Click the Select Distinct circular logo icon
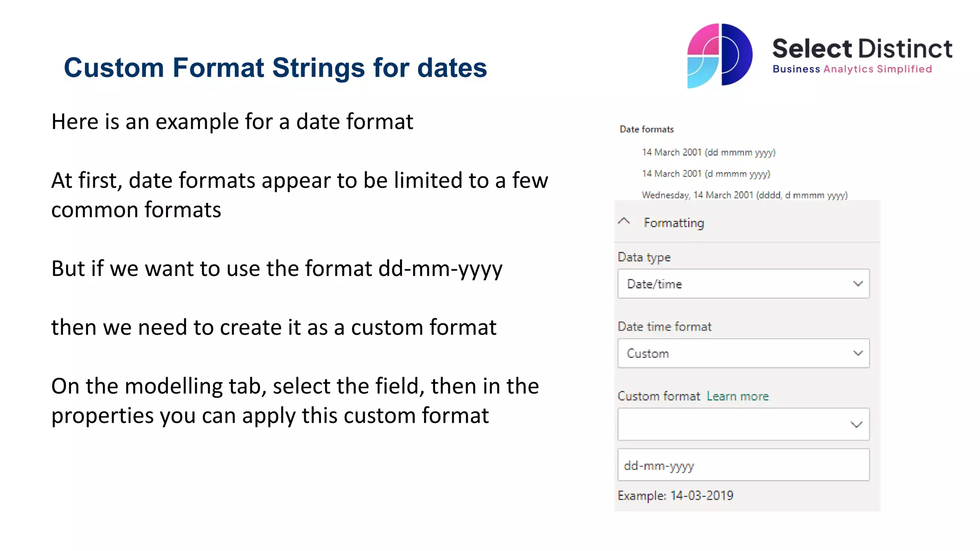Image resolution: width=980 pixels, height=551 pixels. pyautogui.click(x=719, y=55)
